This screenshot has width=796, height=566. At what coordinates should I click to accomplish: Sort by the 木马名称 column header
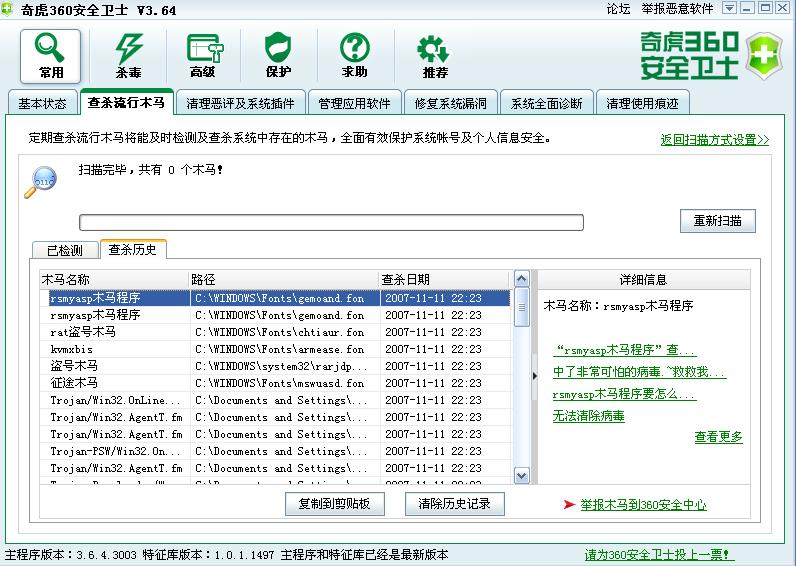click(x=114, y=280)
